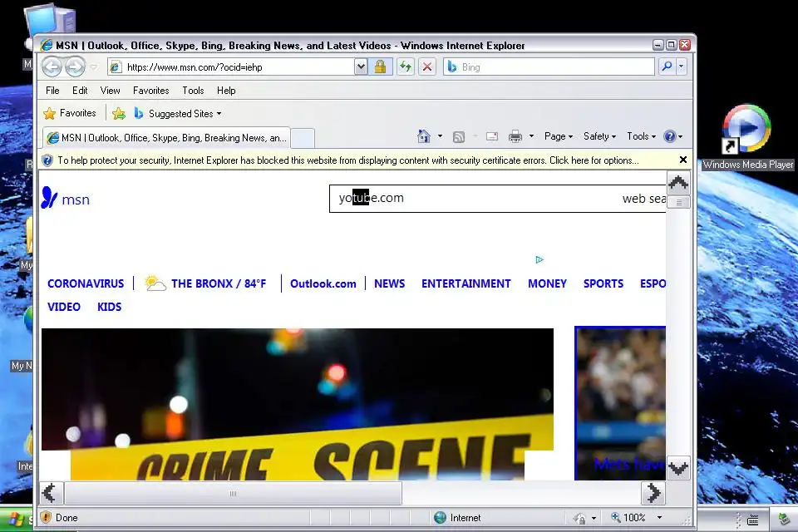Viewport: 798px width, 532px height.
Task: Open the Outlook.com link
Action: coord(323,283)
